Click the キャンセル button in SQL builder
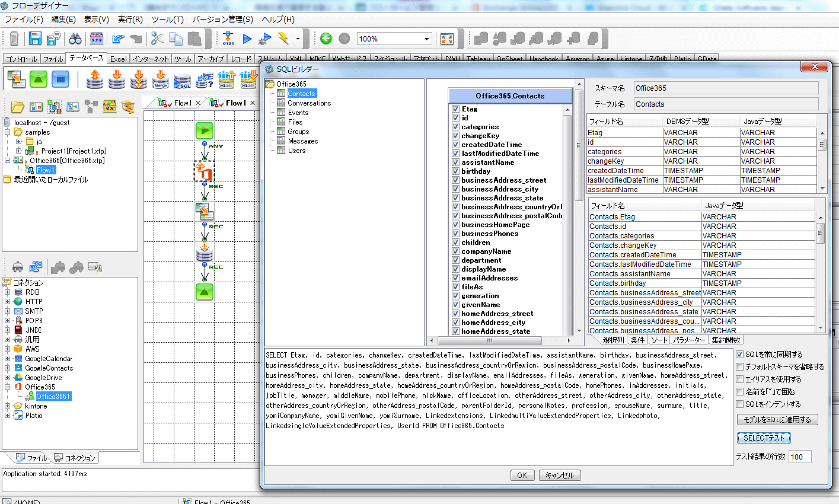 point(560,476)
